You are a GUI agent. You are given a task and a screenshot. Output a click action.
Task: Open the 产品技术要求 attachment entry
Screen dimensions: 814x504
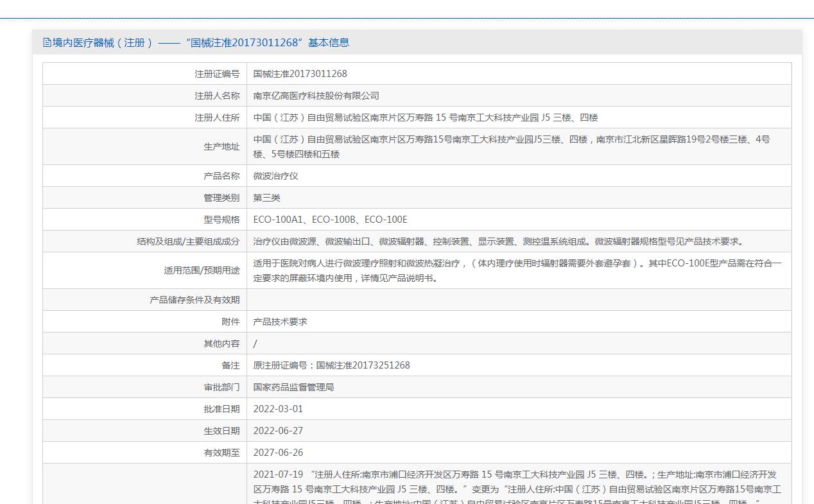(x=280, y=322)
